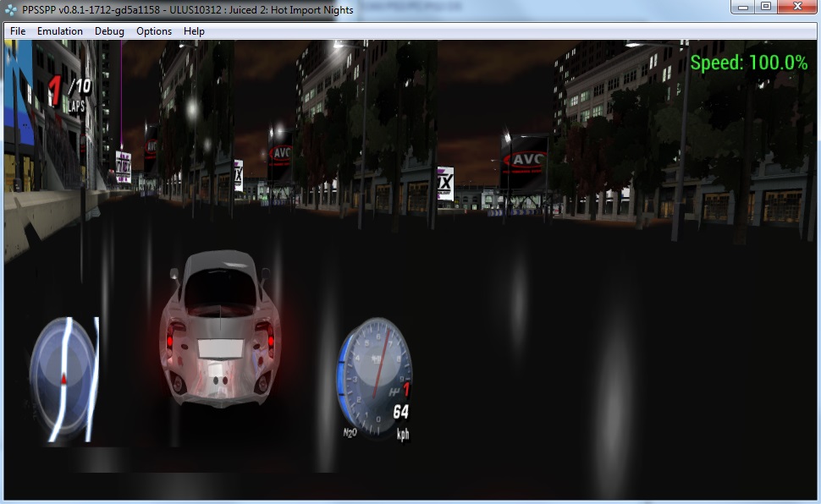Click the large AVC billboard on right
The height and width of the screenshot is (504, 821).
pos(525,162)
